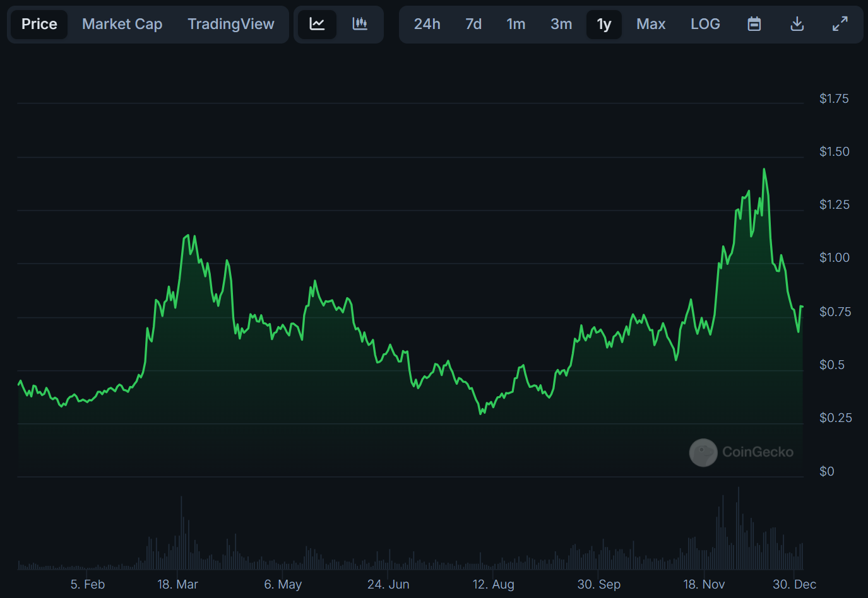Click the $0.5 axis label

click(831, 365)
